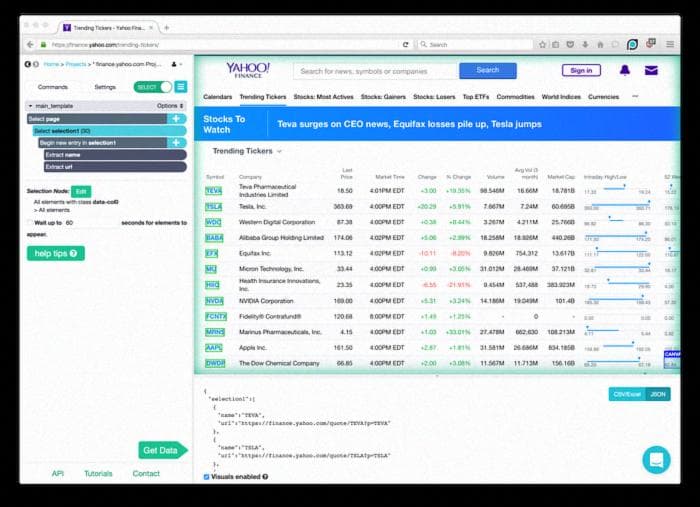Click the Yahoo Finance logo
The height and width of the screenshot is (507, 700).
click(248, 70)
